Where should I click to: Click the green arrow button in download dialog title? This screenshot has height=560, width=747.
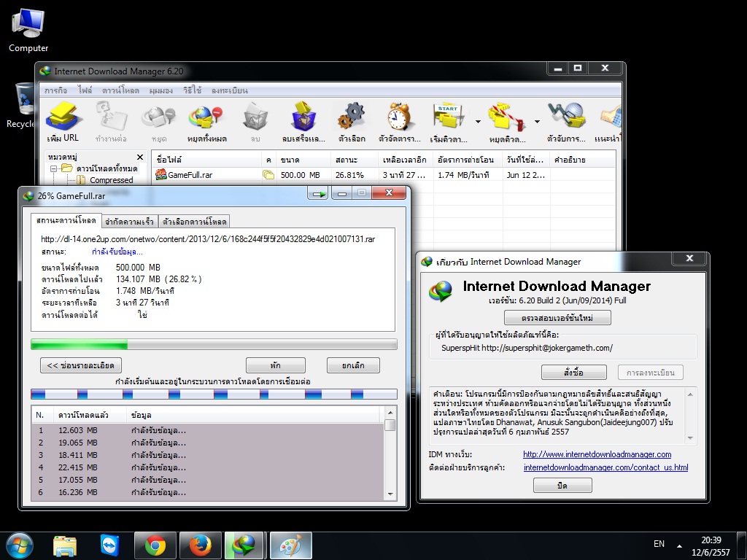tap(318, 193)
